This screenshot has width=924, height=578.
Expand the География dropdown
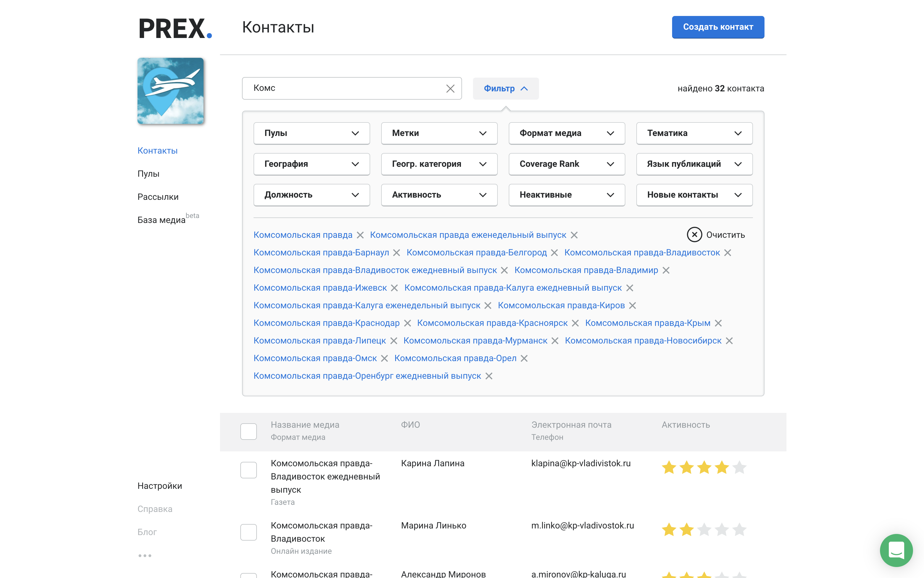click(x=312, y=164)
